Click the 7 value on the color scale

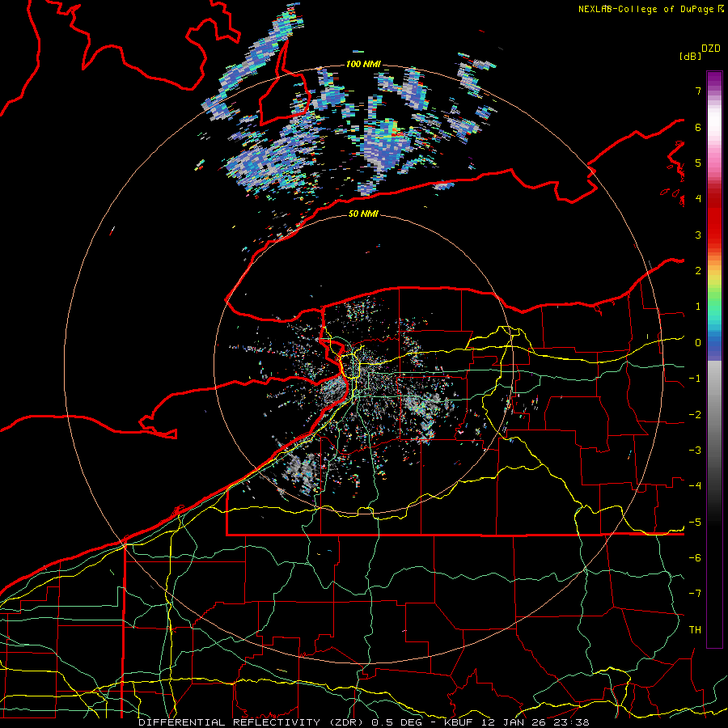[x=698, y=91]
